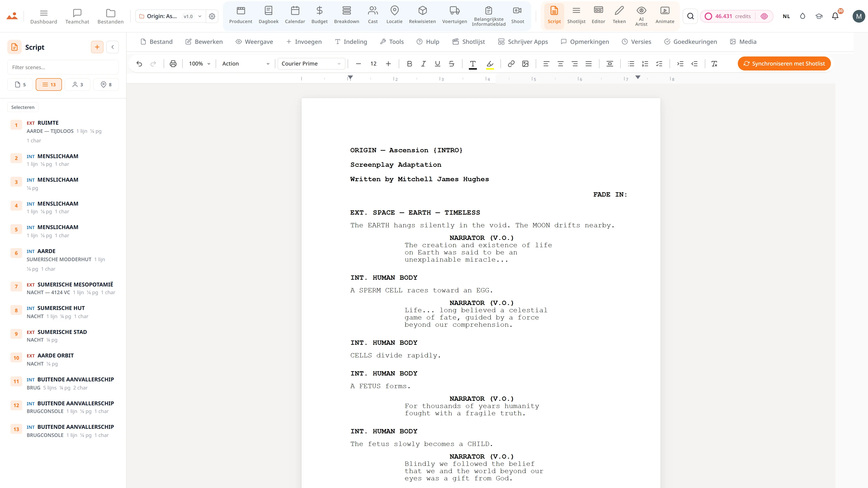
Task: Insert a hyperlink
Action: click(511, 64)
